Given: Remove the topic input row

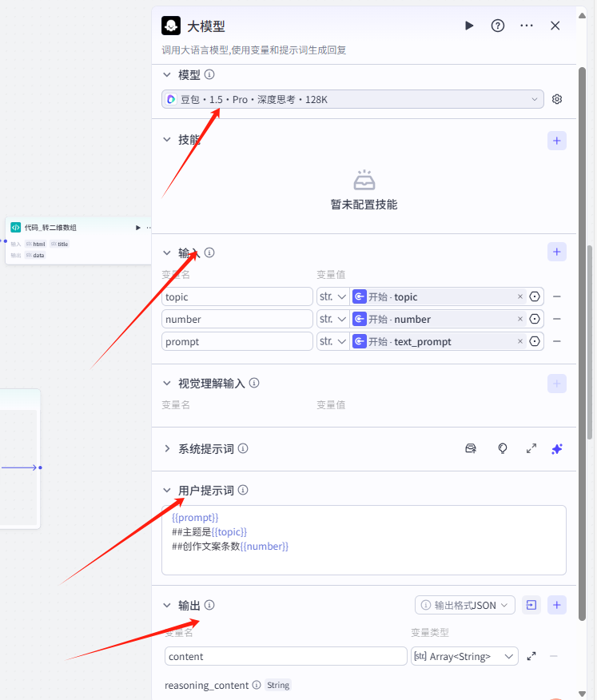Looking at the screenshot, I should (557, 296).
